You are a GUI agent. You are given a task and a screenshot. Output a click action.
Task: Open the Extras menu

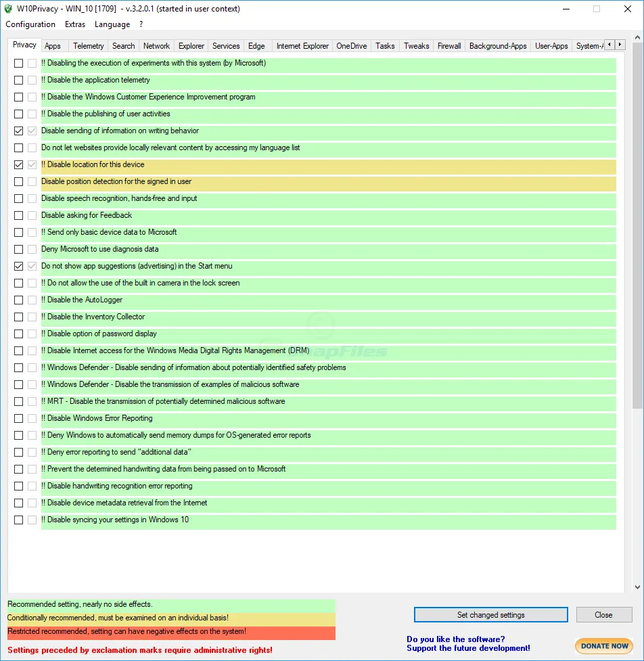pyautogui.click(x=75, y=24)
